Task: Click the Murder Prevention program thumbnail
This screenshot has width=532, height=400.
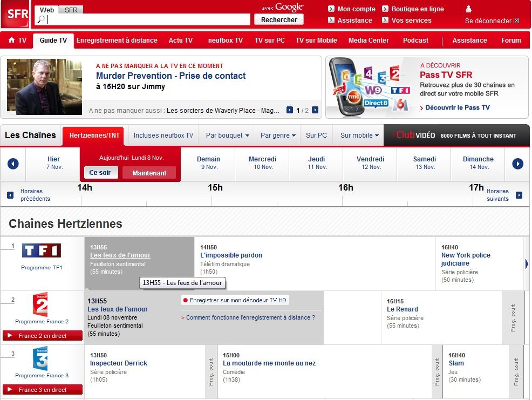Action: (x=44, y=87)
